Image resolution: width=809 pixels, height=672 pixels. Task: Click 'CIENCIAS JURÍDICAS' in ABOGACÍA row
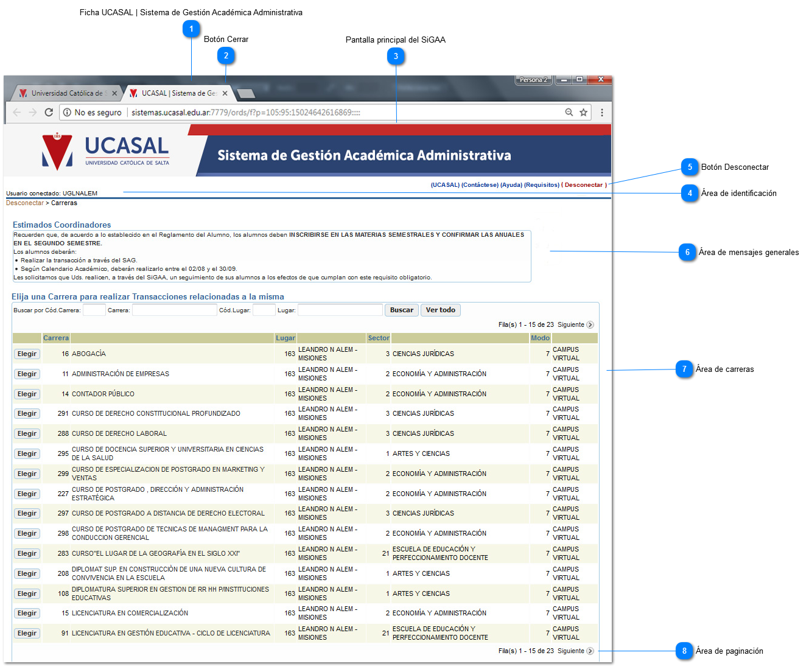pos(423,354)
